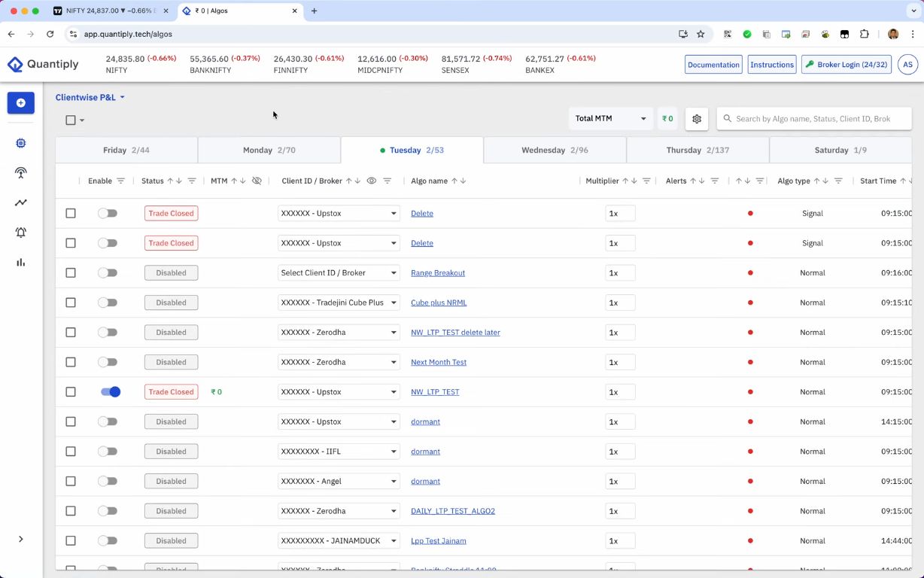Click the Broker Login button
Screen dimensions: 924x578
pos(846,64)
